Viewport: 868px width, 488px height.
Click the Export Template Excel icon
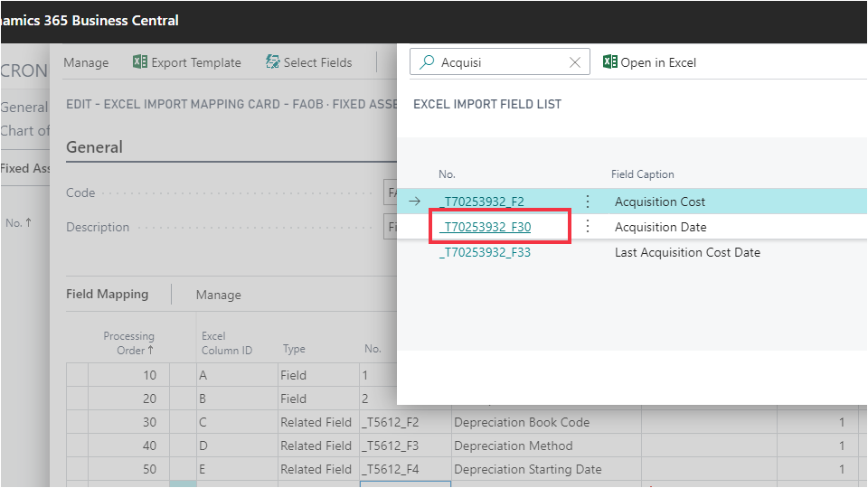tap(140, 62)
